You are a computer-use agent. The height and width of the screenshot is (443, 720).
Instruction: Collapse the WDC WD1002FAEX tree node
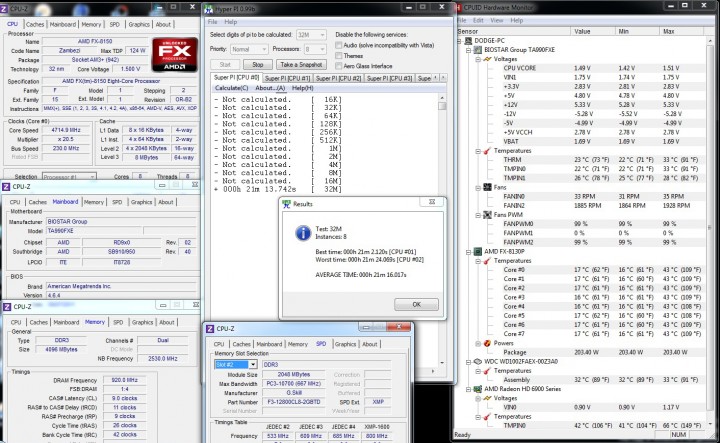click(x=469, y=362)
